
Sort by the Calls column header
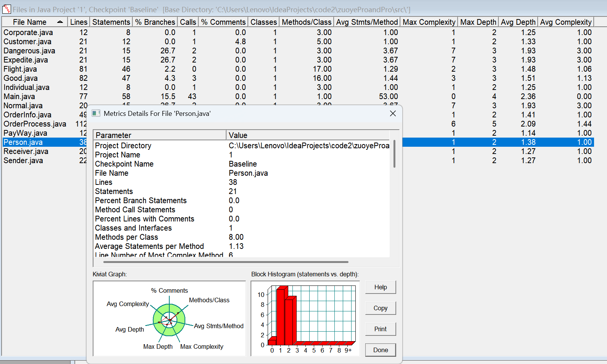pyautogui.click(x=188, y=22)
